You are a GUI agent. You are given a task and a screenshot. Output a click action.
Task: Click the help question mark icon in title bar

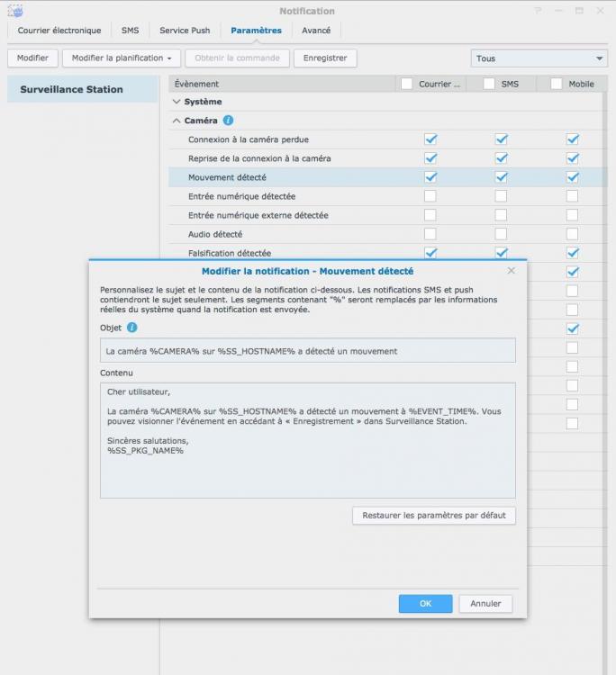(x=538, y=10)
